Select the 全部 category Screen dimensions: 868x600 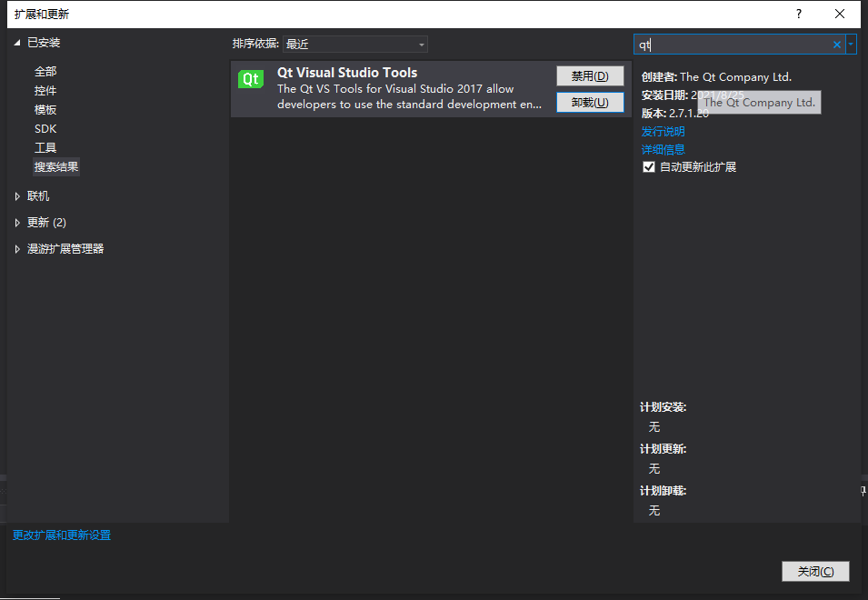click(45, 72)
